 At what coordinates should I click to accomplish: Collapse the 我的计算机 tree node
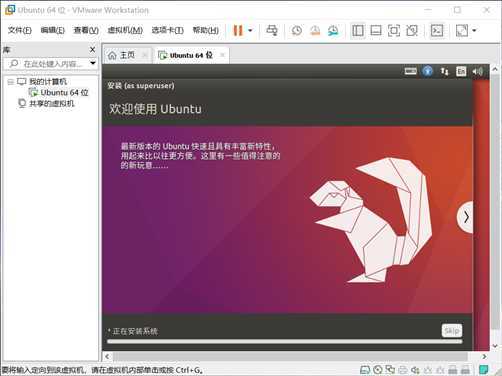point(10,82)
